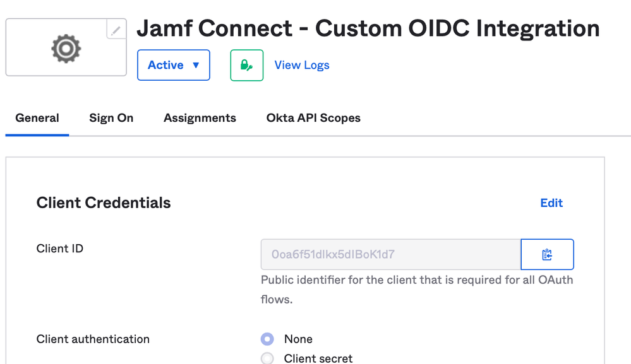Open the Active status dropdown
This screenshot has width=631, height=364.
point(174,65)
